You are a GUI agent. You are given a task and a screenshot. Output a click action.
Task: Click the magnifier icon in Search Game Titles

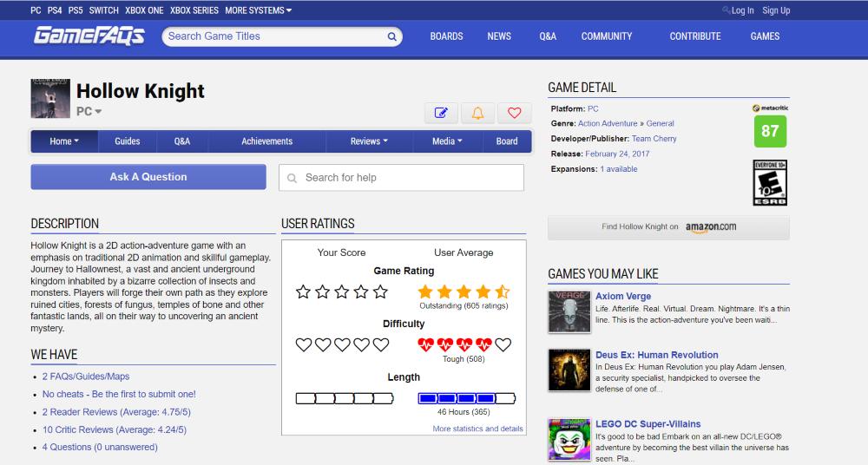pyautogui.click(x=392, y=36)
